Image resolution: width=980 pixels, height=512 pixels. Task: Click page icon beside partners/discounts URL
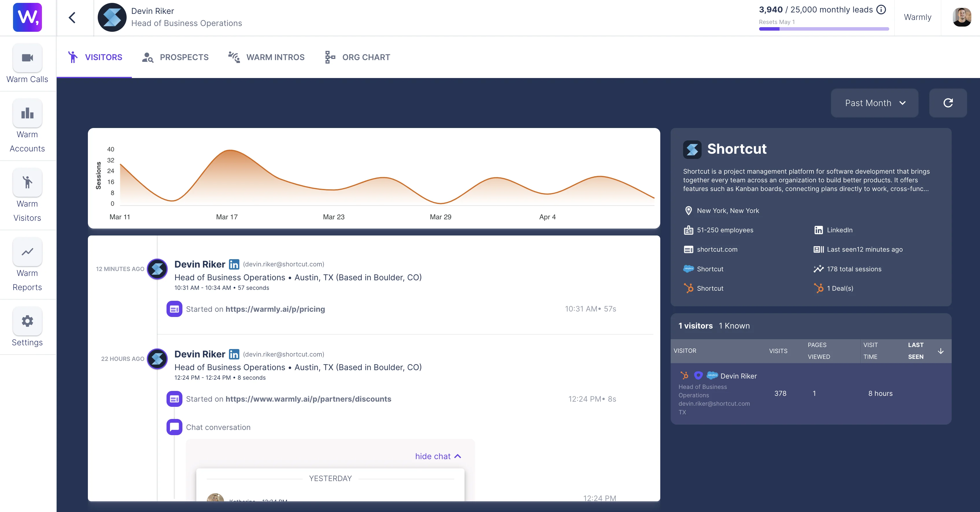[174, 399]
